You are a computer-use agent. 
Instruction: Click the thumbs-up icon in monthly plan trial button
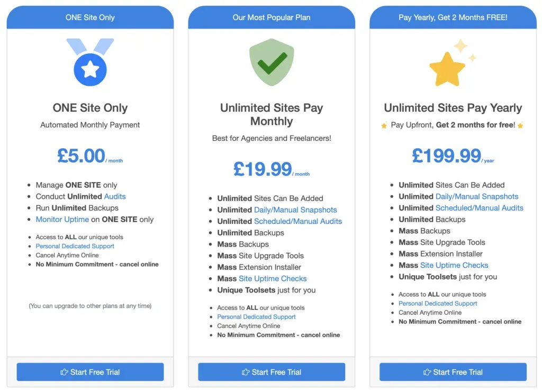pyautogui.click(x=246, y=372)
